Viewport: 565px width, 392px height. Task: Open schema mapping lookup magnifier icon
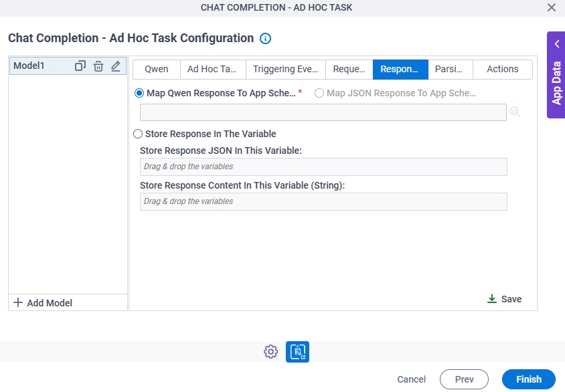click(x=515, y=112)
